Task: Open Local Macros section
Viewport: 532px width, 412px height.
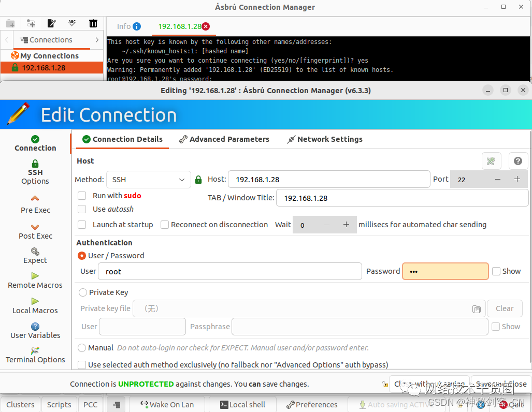Action: [x=35, y=306]
